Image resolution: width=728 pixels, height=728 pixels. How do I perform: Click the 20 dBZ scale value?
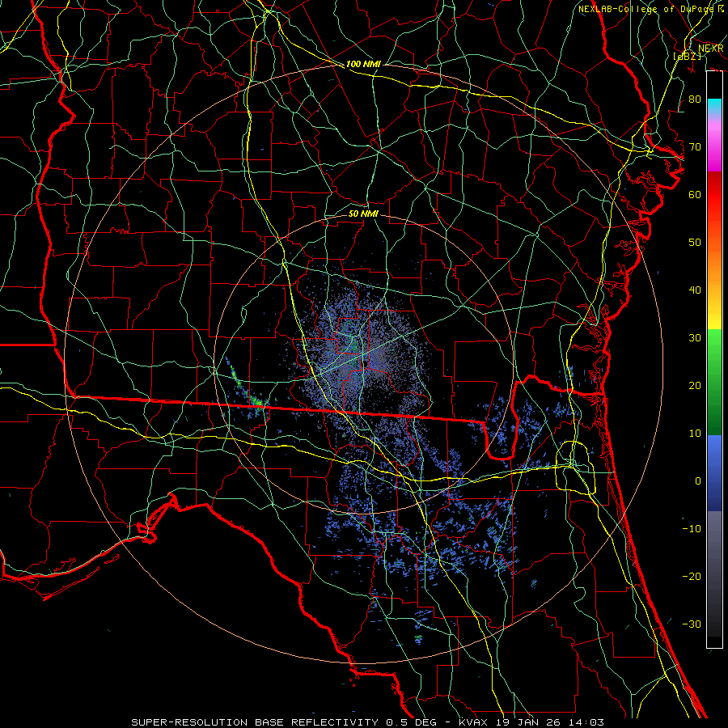click(x=695, y=385)
